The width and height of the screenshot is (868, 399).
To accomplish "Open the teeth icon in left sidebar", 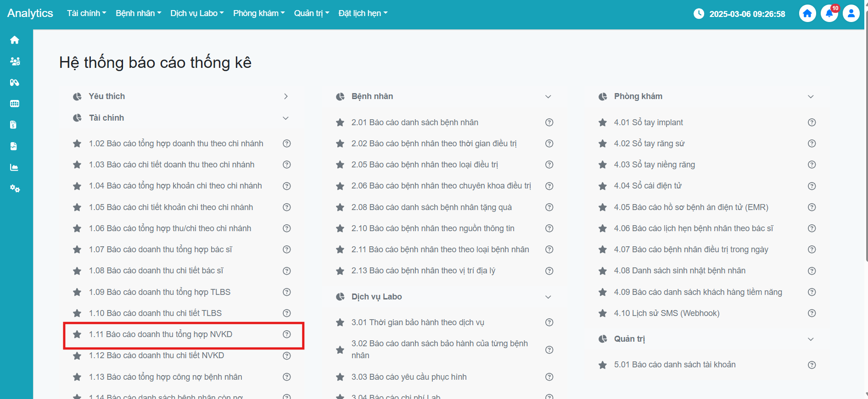I will tap(14, 104).
